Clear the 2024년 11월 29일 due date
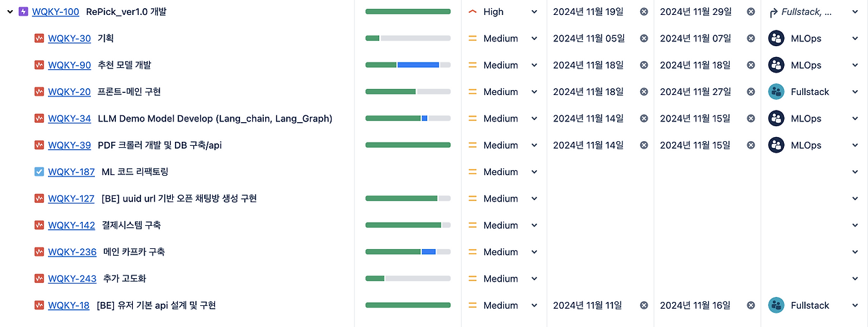868x327 pixels. (x=751, y=12)
